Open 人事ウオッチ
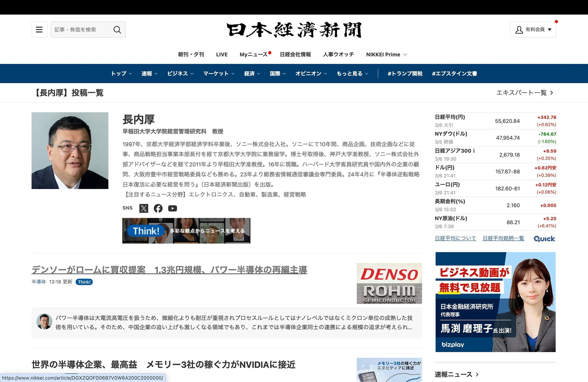The height and width of the screenshot is (382, 588). pos(338,54)
